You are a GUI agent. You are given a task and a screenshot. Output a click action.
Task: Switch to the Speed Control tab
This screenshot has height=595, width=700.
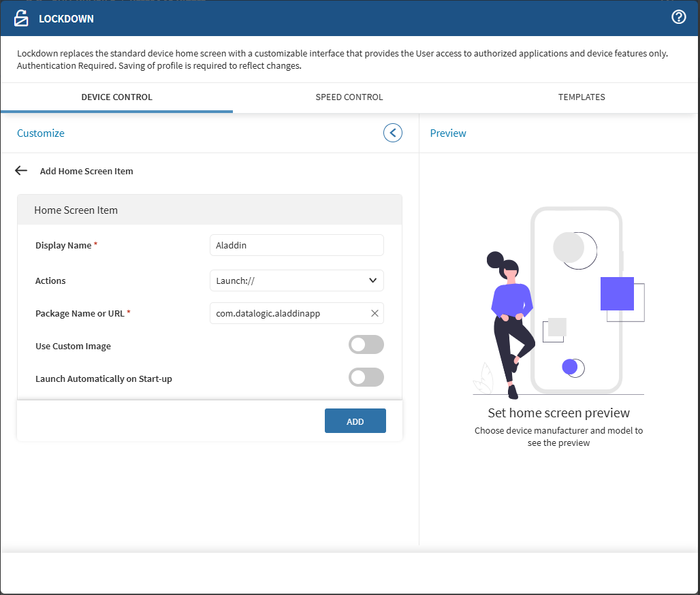(x=349, y=97)
